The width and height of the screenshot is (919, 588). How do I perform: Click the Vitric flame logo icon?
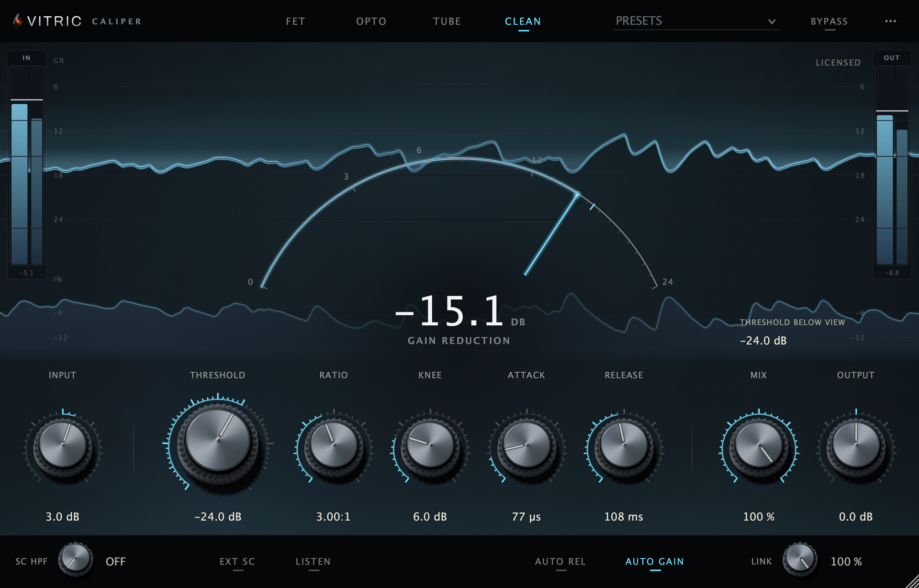pos(18,21)
